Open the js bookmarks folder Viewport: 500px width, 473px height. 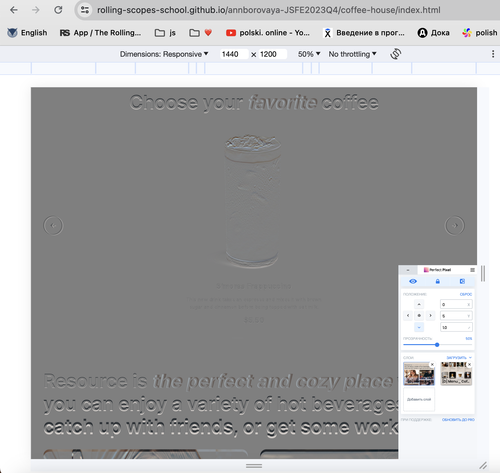click(x=165, y=33)
